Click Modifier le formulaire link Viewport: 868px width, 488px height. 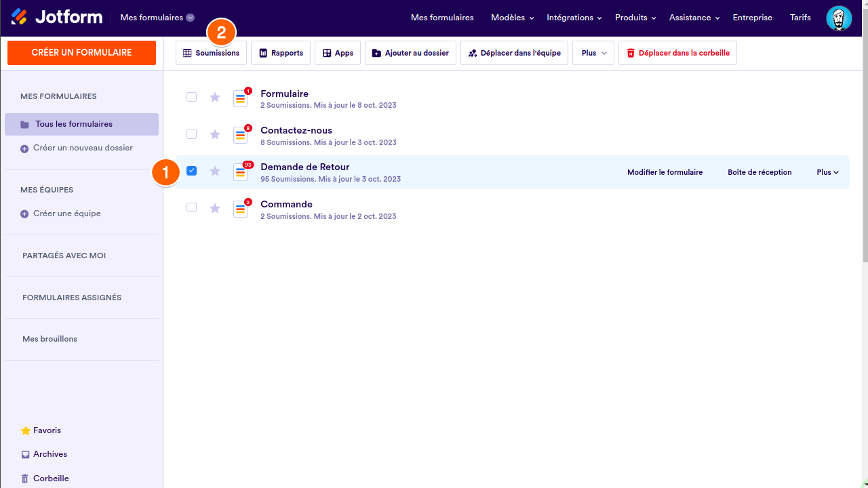(665, 172)
